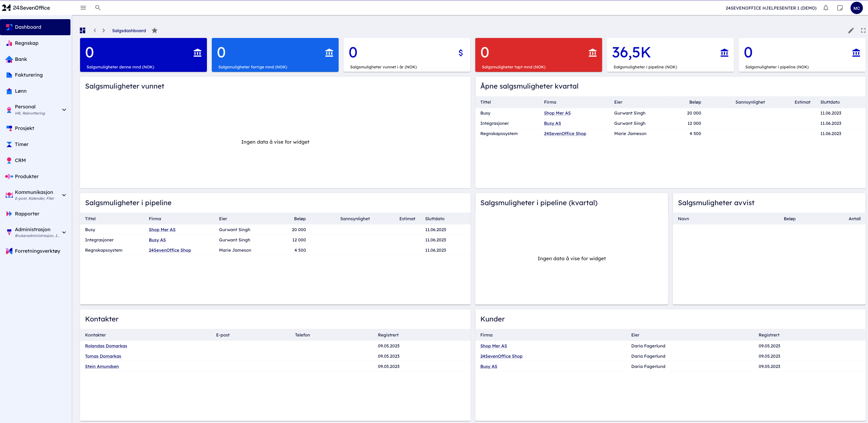Open Shop Mer AS in Kunder list
The image size is (868, 423).
(x=494, y=346)
